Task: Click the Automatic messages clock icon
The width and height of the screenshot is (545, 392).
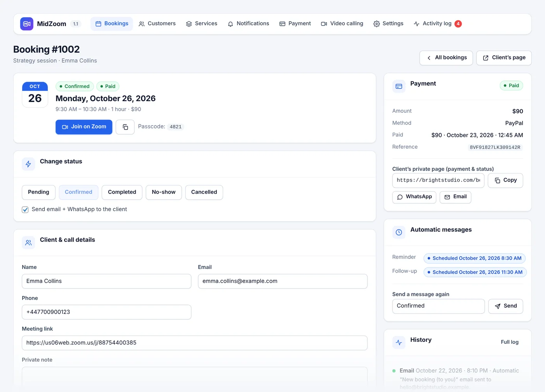Action: [x=399, y=232]
